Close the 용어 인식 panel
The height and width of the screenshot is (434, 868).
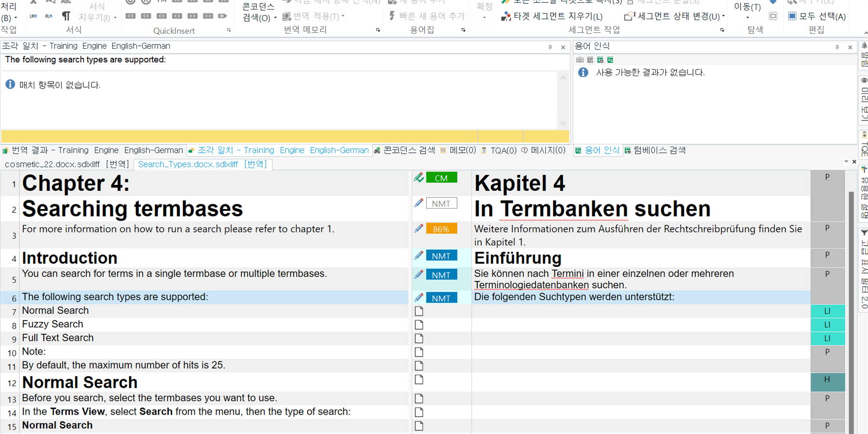click(x=850, y=47)
